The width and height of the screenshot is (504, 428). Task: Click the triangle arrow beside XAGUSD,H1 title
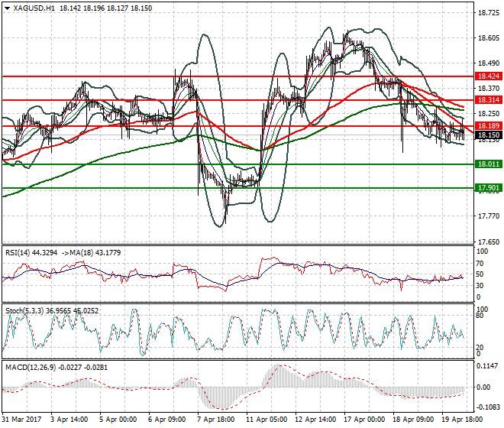coord(8,8)
